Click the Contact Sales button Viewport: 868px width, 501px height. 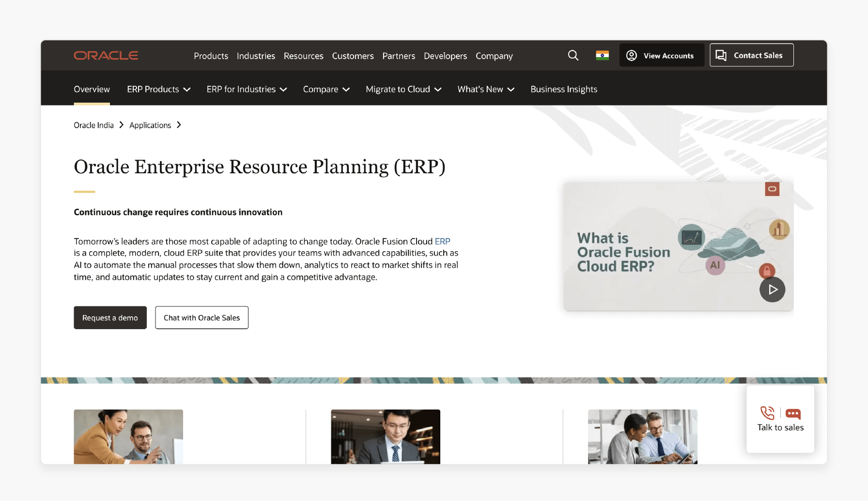click(752, 55)
